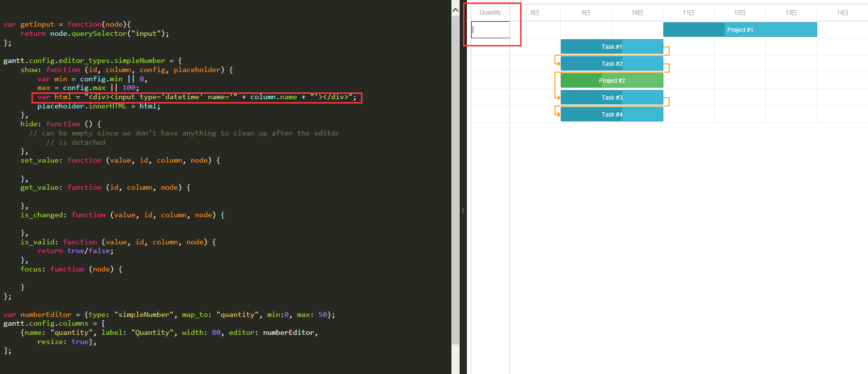
Task: Click the 11日 date header cell
Action: pos(688,13)
